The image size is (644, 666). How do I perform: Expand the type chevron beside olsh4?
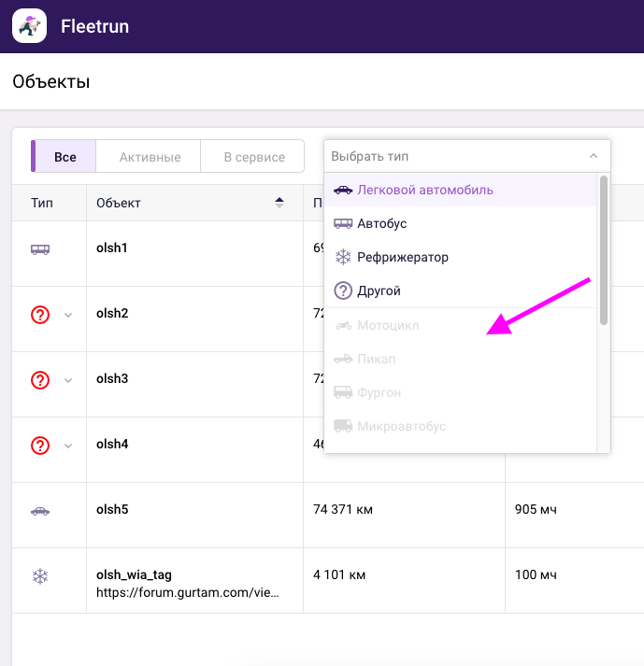(x=67, y=446)
